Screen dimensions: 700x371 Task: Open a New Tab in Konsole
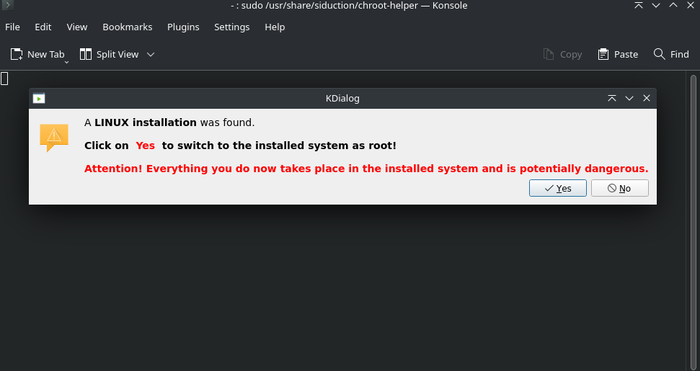pyautogui.click(x=38, y=54)
